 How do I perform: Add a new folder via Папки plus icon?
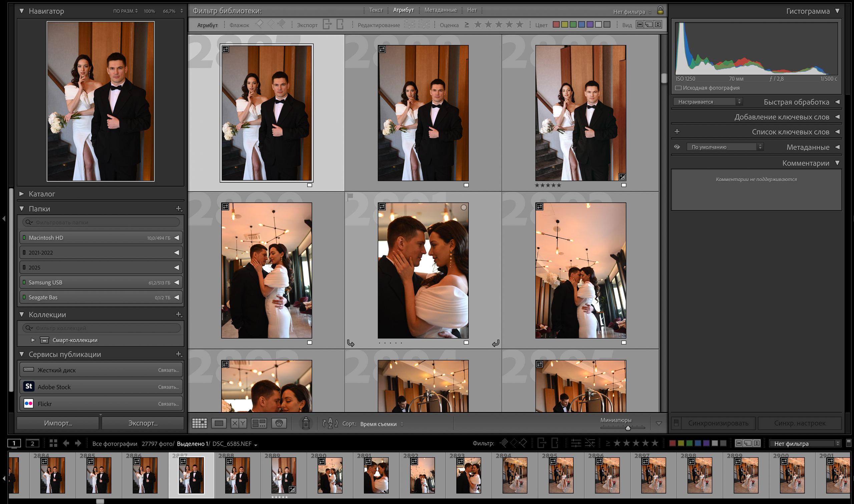point(178,209)
